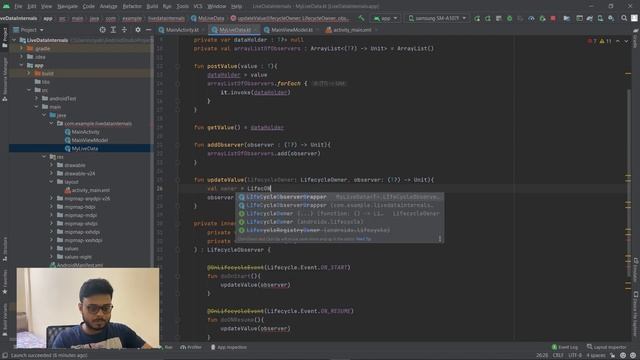Viewport: 640px width, 360px height.
Task: Expand the androidTest folder
Action: coord(37,98)
